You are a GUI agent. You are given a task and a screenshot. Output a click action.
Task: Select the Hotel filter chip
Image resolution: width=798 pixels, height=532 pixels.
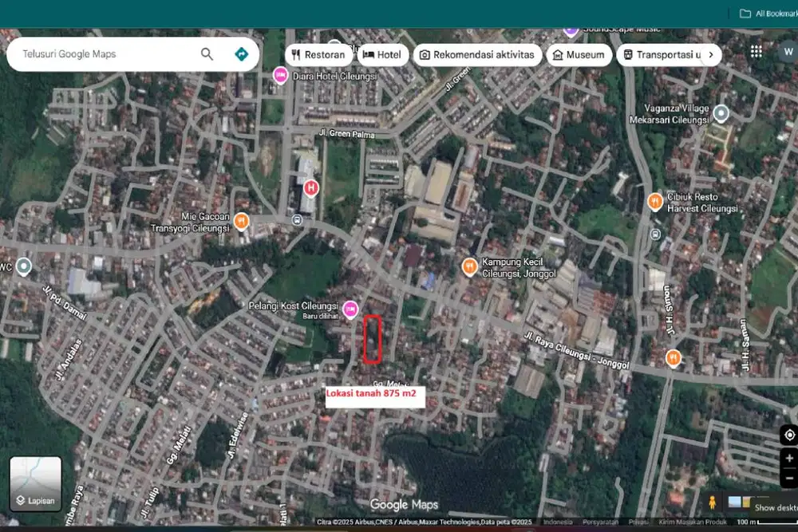click(382, 54)
